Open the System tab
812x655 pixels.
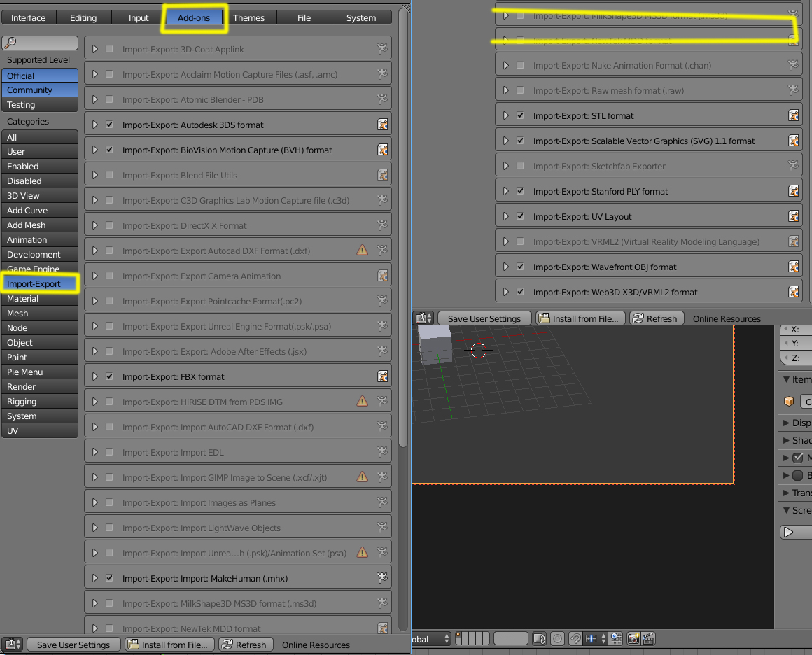pos(361,17)
